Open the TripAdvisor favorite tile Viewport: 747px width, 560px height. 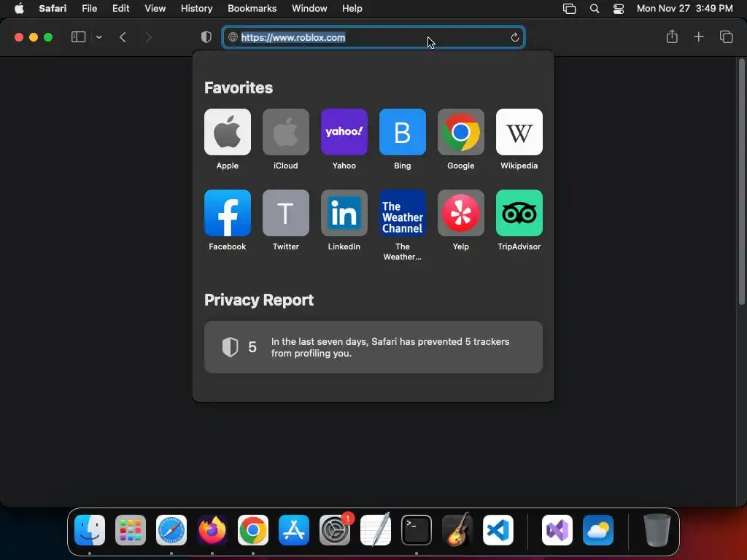pos(519,213)
